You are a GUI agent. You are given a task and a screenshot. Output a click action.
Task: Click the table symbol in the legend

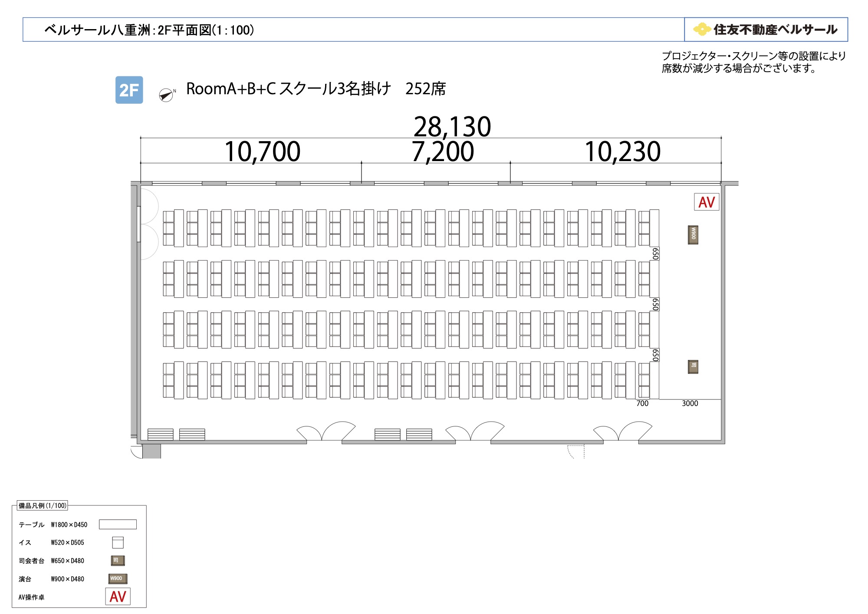[x=118, y=524]
